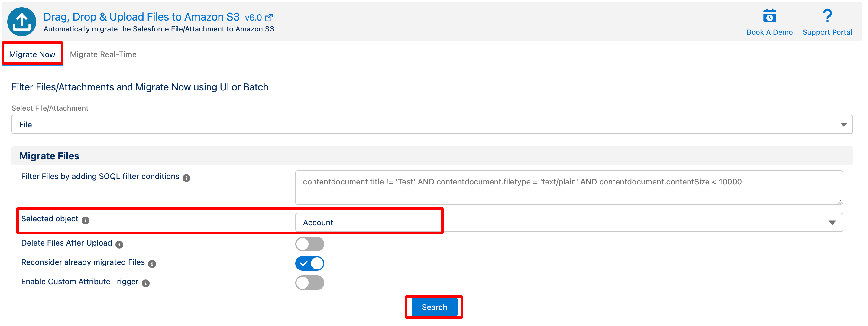Enable the Delete Files After Upload toggle

point(310,244)
